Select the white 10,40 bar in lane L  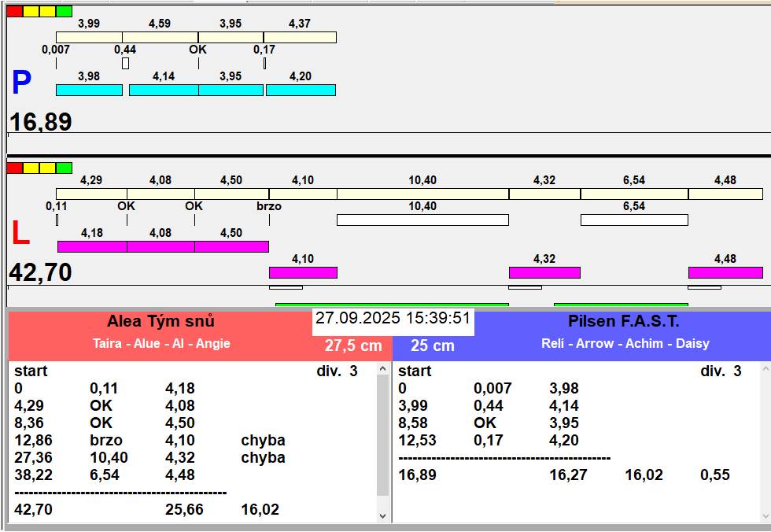click(x=423, y=220)
